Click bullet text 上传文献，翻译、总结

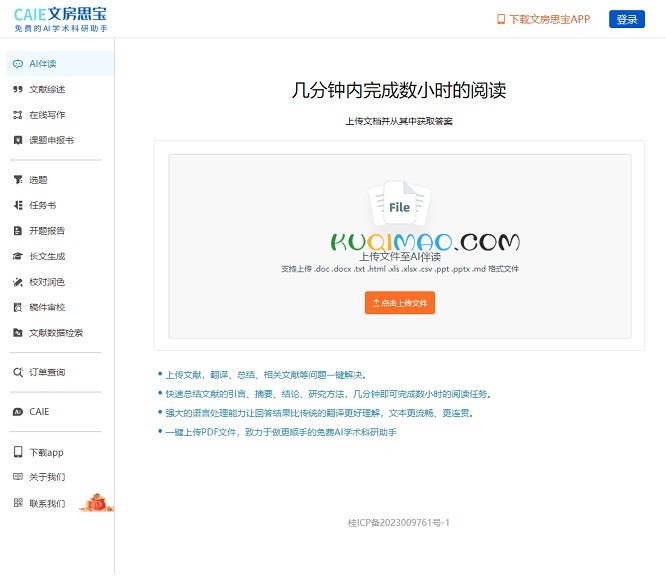click(x=265, y=375)
